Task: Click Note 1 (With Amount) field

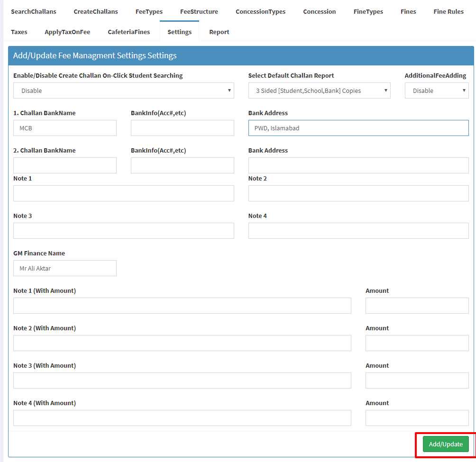Action: pos(182,306)
